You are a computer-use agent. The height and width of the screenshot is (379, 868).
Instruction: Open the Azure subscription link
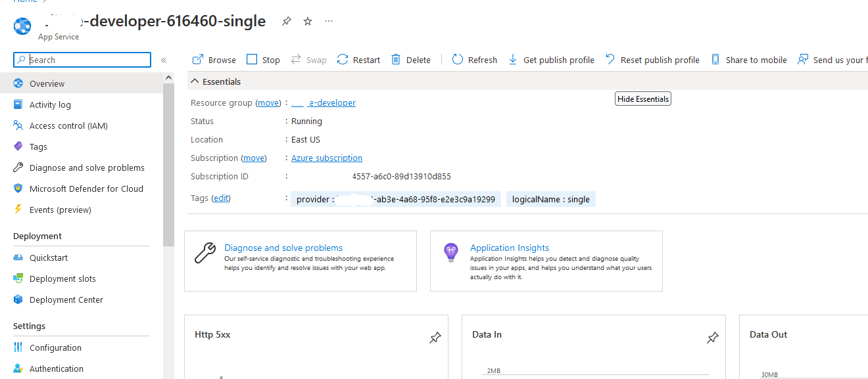[x=327, y=158]
